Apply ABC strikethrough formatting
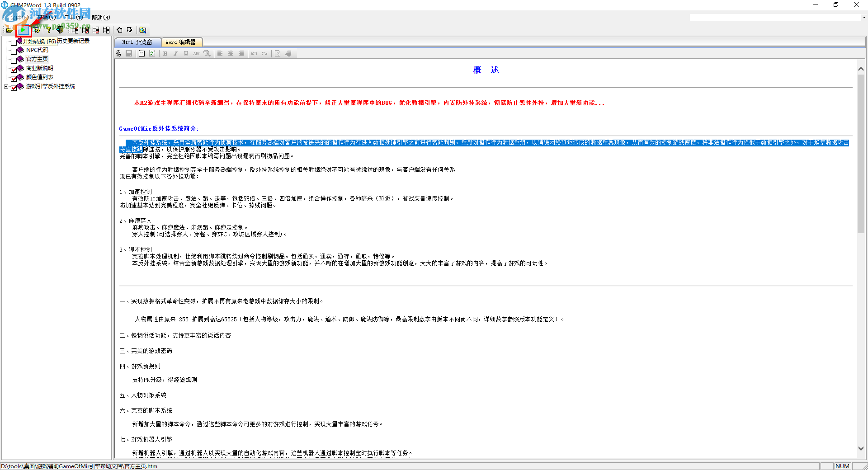 pyautogui.click(x=197, y=53)
